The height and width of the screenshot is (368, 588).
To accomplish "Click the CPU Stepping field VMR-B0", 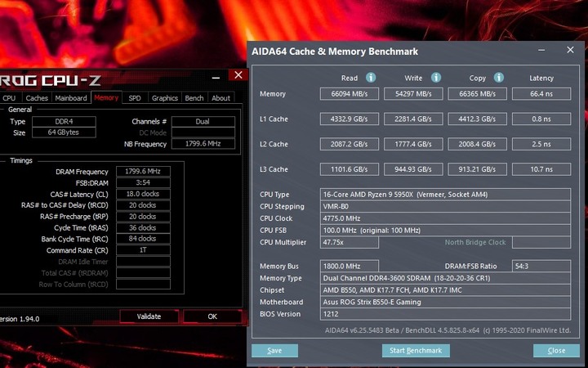I will tap(446, 206).
